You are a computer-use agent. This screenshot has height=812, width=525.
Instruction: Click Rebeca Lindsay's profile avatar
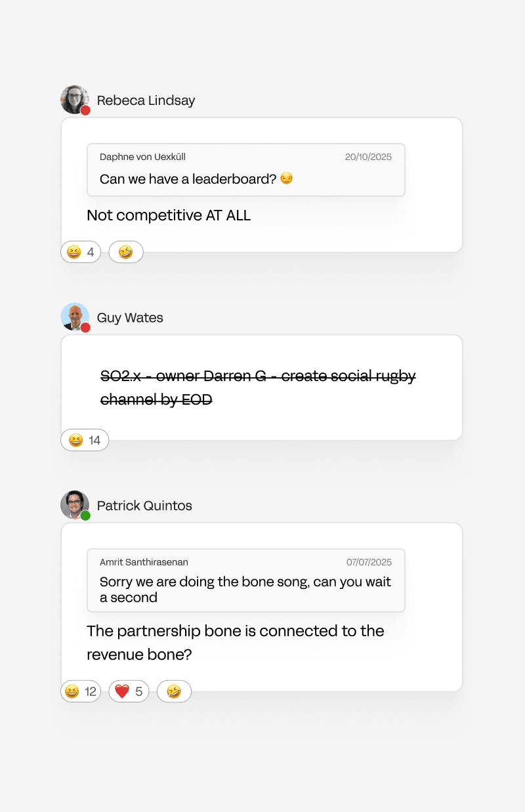(x=75, y=100)
